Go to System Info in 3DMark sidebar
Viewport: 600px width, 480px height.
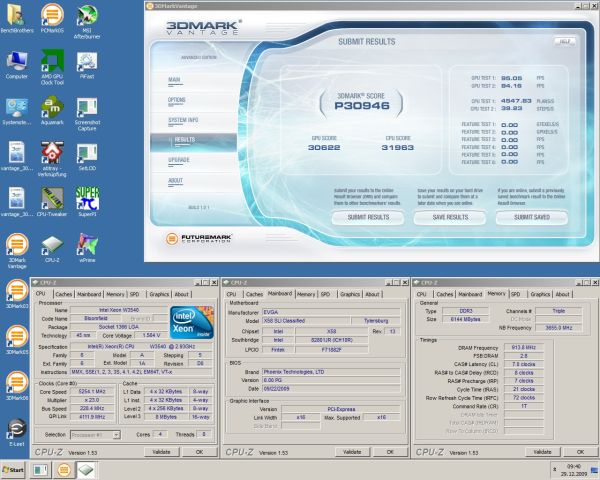pos(183,120)
